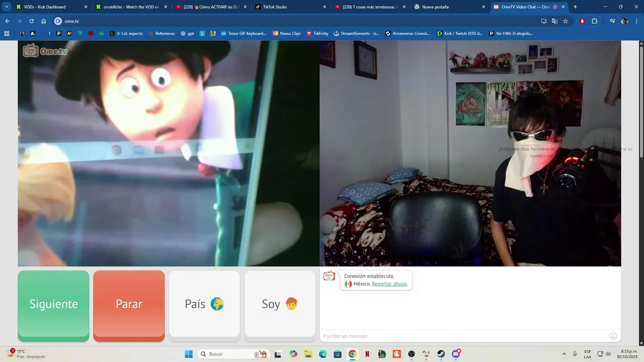This screenshot has width=644, height=362.
Task: Click your own webcam video feed
Action: click(x=470, y=153)
